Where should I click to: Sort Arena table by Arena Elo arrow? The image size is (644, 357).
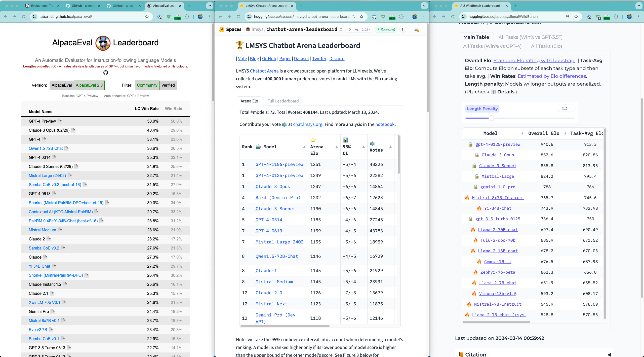(x=337, y=147)
